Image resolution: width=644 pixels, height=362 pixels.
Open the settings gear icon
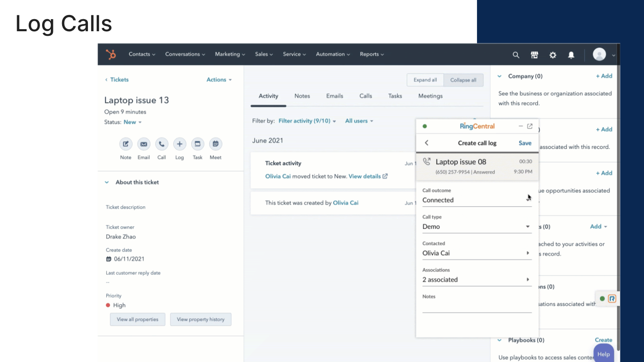552,55
